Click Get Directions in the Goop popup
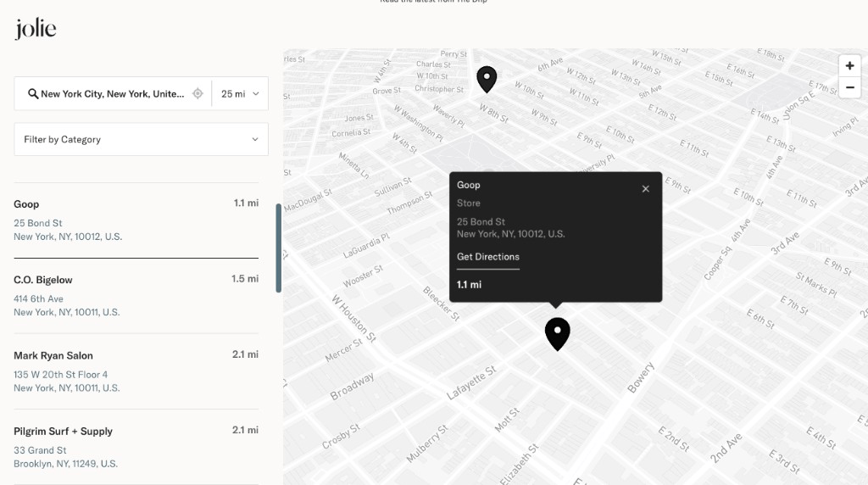The height and width of the screenshot is (485, 868). point(487,257)
